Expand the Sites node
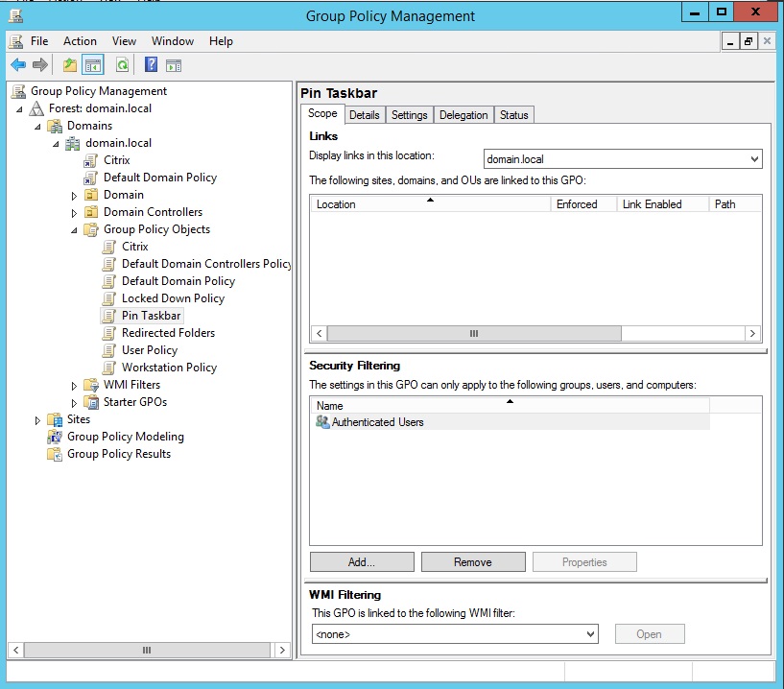 pos(38,420)
